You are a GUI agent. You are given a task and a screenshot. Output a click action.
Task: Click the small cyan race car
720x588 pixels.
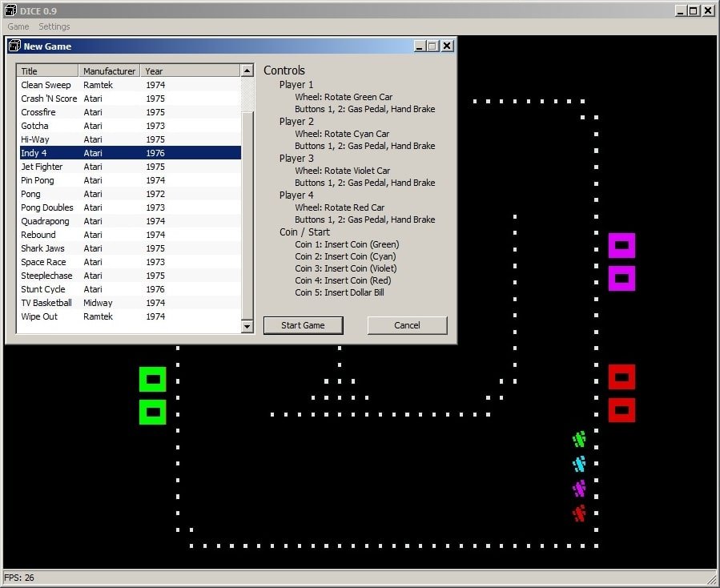[579, 464]
